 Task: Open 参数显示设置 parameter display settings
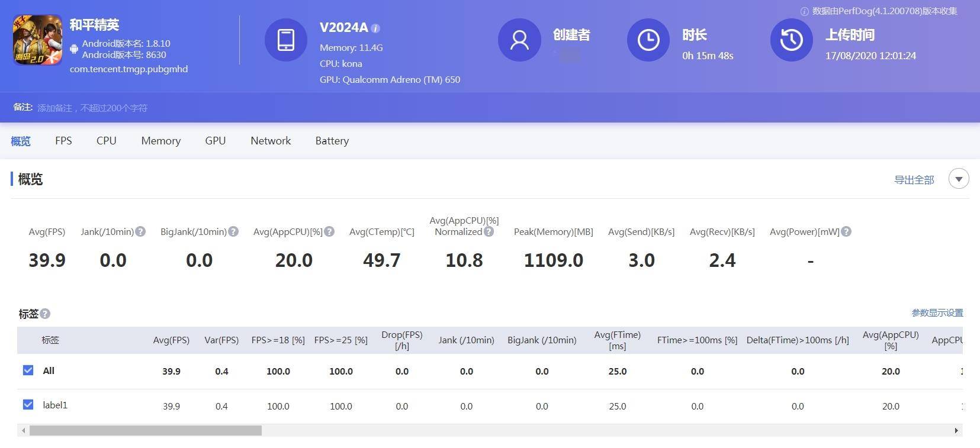(937, 312)
